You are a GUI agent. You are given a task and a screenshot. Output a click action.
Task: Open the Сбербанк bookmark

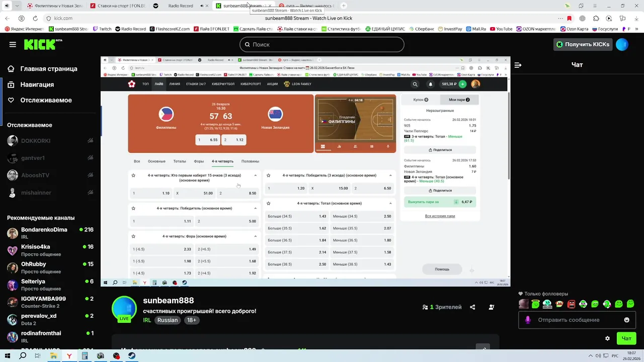[x=421, y=29]
